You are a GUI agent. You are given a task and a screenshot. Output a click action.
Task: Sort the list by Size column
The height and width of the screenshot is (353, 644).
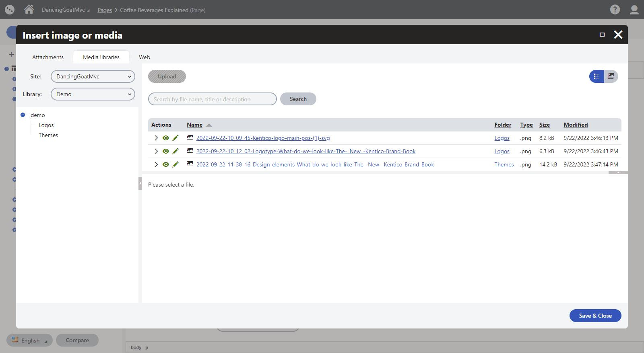(x=545, y=125)
